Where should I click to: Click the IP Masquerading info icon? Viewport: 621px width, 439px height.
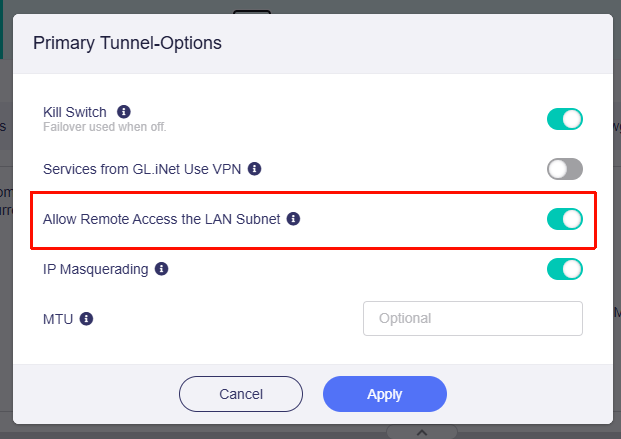(161, 269)
